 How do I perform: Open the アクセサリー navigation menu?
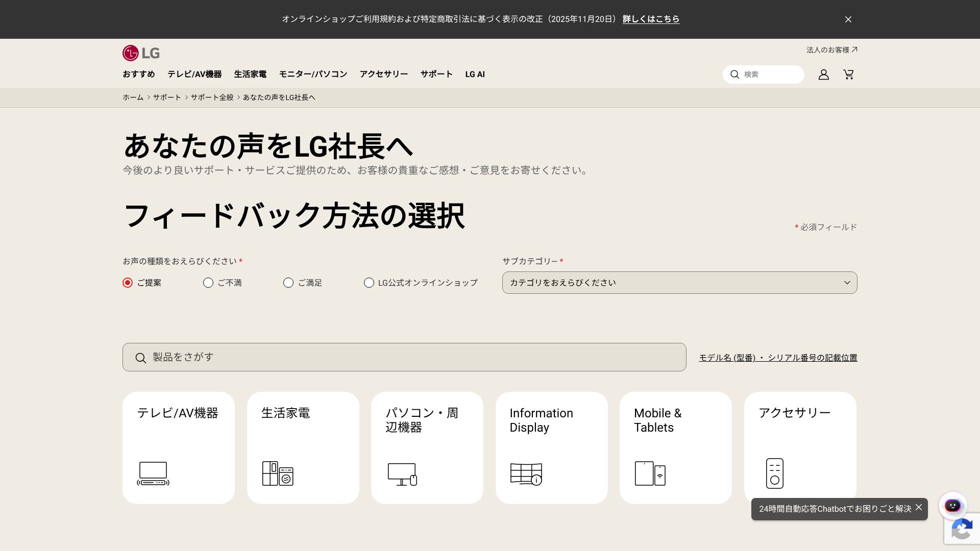point(384,74)
